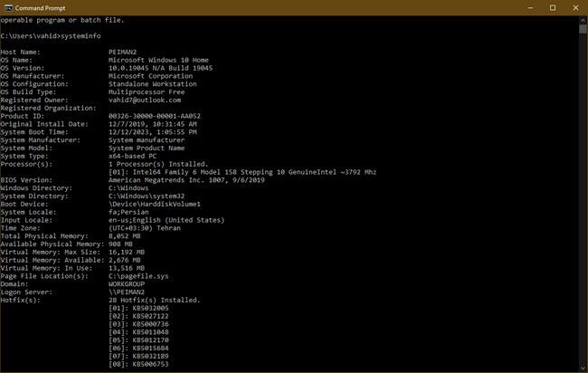The image size is (588, 373).
Task: Click the scrollbar down arrow
Action: [x=583, y=368]
